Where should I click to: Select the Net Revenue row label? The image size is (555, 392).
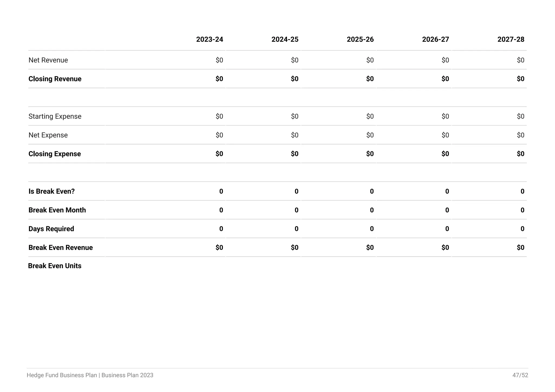[48, 60]
